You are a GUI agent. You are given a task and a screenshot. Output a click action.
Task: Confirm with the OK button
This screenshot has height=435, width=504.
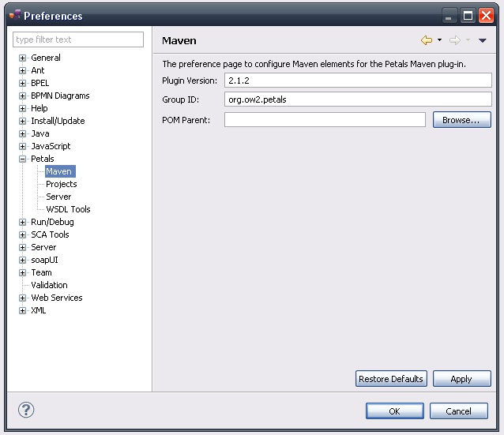pos(394,411)
